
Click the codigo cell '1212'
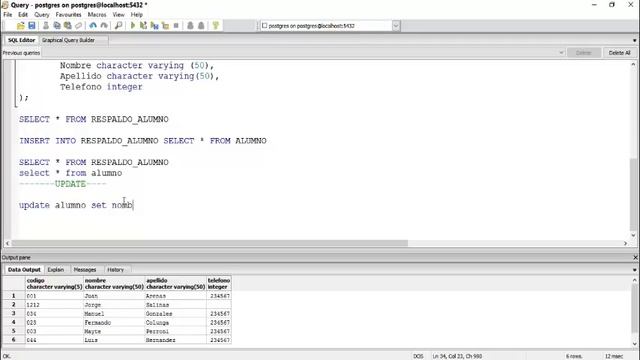coord(54,304)
